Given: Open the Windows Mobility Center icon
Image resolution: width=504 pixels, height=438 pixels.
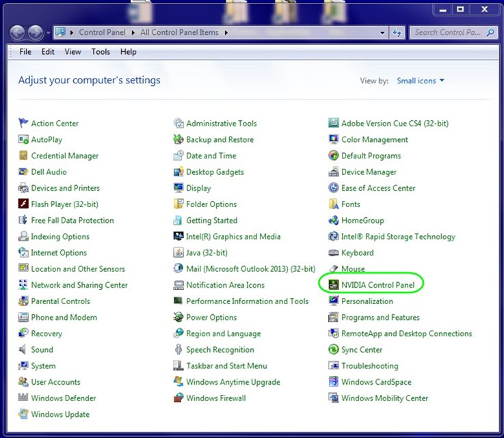Looking at the screenshot, I should pyautogui.click(x=334, y=398).
